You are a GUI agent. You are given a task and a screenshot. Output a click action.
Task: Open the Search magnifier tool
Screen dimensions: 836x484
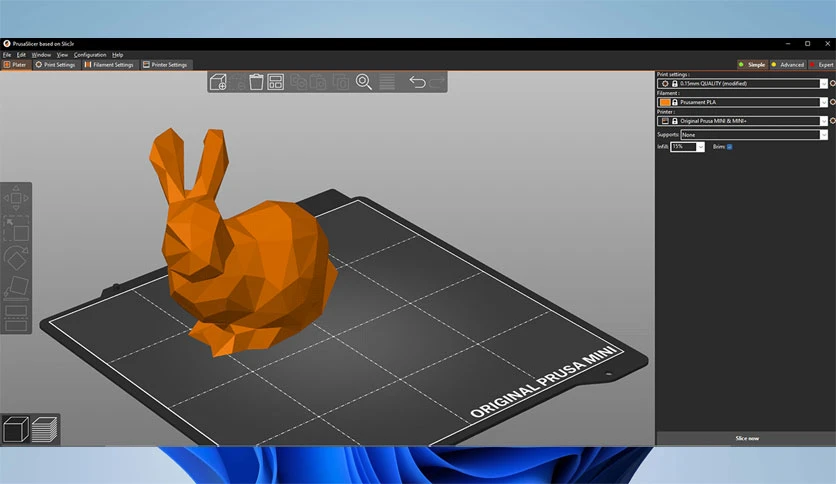[x=364, y=82]
